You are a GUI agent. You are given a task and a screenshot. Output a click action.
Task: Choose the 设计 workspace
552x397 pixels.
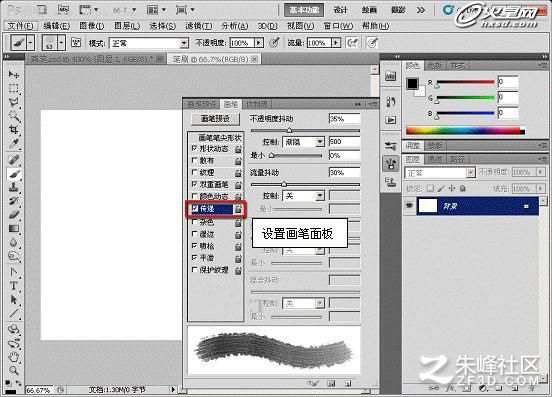click(340, 10)
